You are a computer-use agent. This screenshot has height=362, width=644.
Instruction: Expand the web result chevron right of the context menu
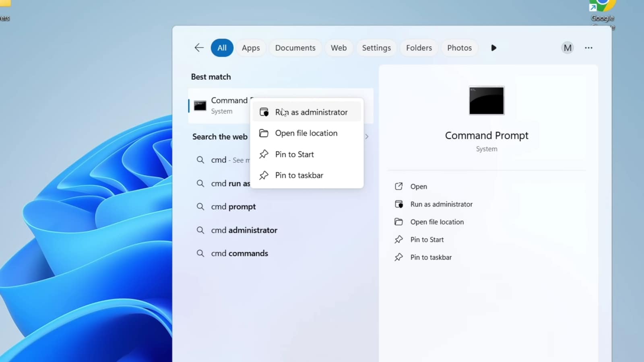pos(367,137)
